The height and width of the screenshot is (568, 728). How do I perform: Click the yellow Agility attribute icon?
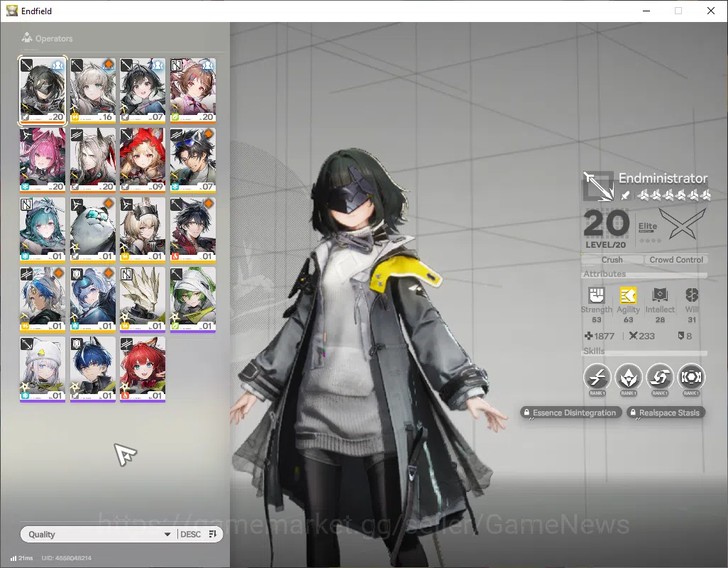tap(628, 295)
